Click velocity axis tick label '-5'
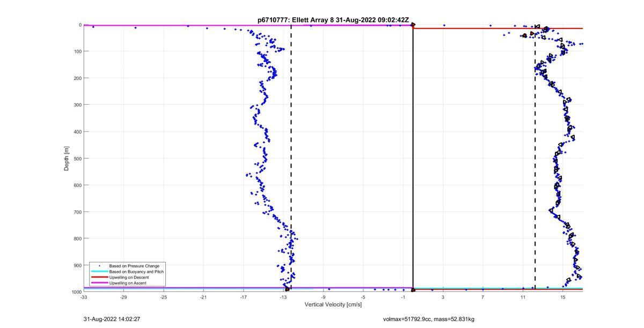Image resolution: width=644 pixels, height=328 pixels. (x=363, y=297)
